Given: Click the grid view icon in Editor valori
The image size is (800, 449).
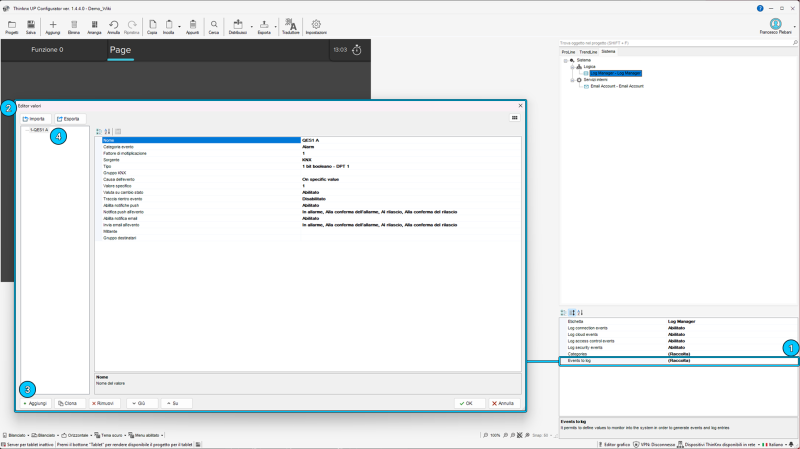Looking at the screenshot, I should (514, 118).
